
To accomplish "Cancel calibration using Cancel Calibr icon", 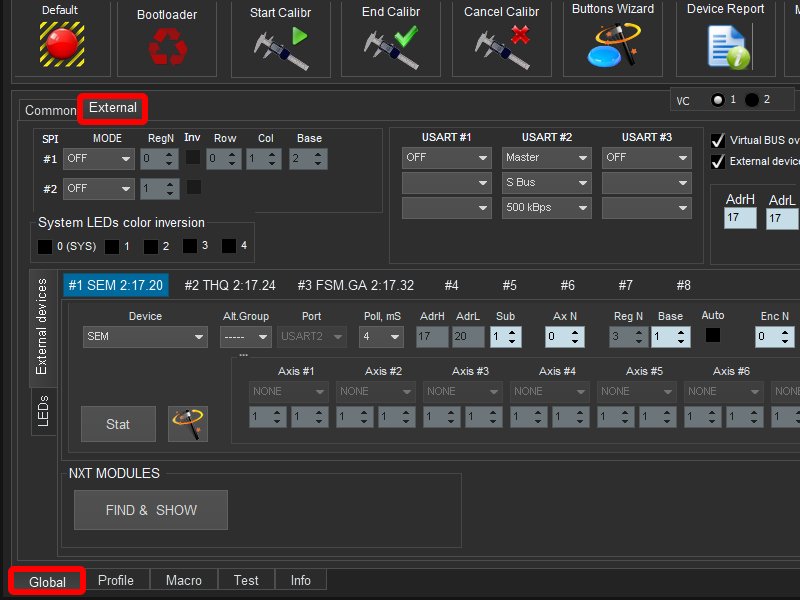I will click(x=501, y=45).
